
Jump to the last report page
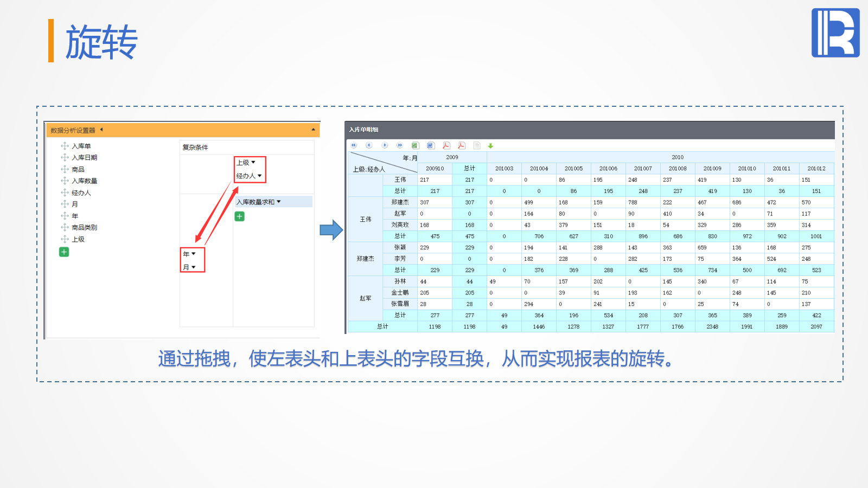tap(400, 145)
